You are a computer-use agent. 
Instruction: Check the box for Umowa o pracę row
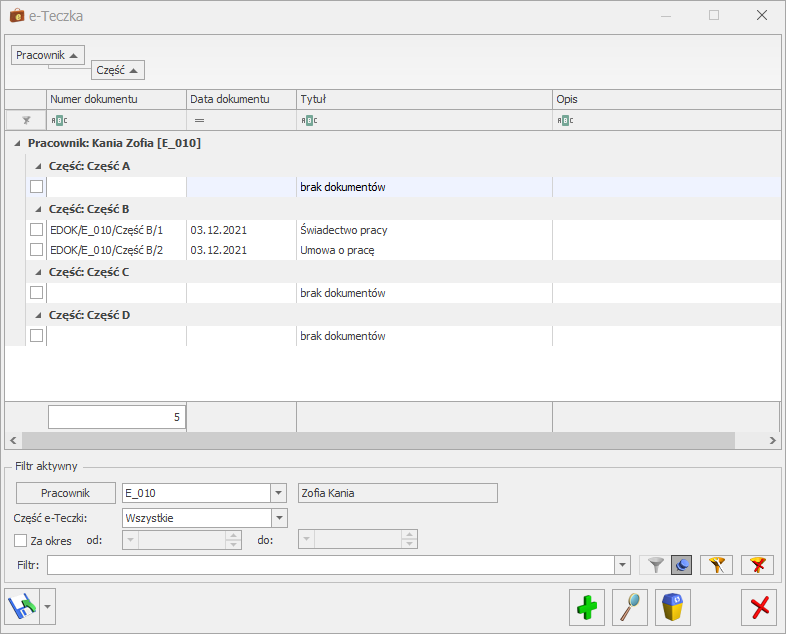click(37, 249)
